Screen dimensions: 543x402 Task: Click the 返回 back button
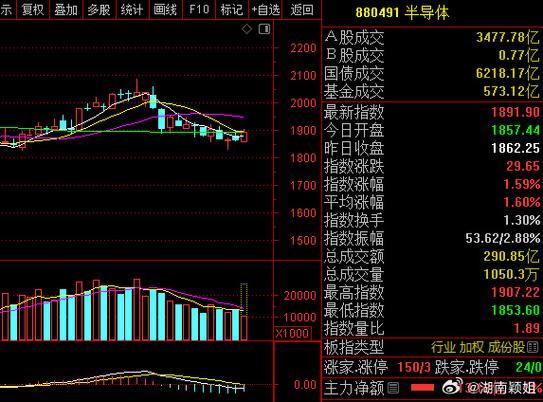302,9
